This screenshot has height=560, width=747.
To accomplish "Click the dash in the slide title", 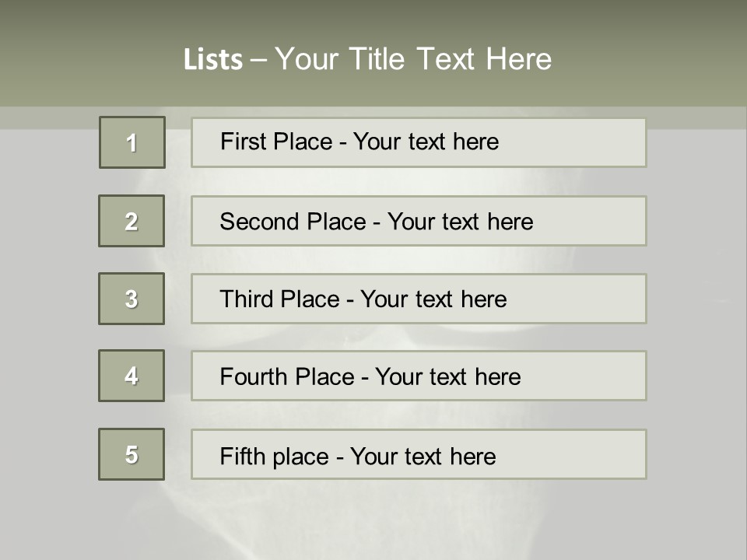I will [x=258, y=60].
